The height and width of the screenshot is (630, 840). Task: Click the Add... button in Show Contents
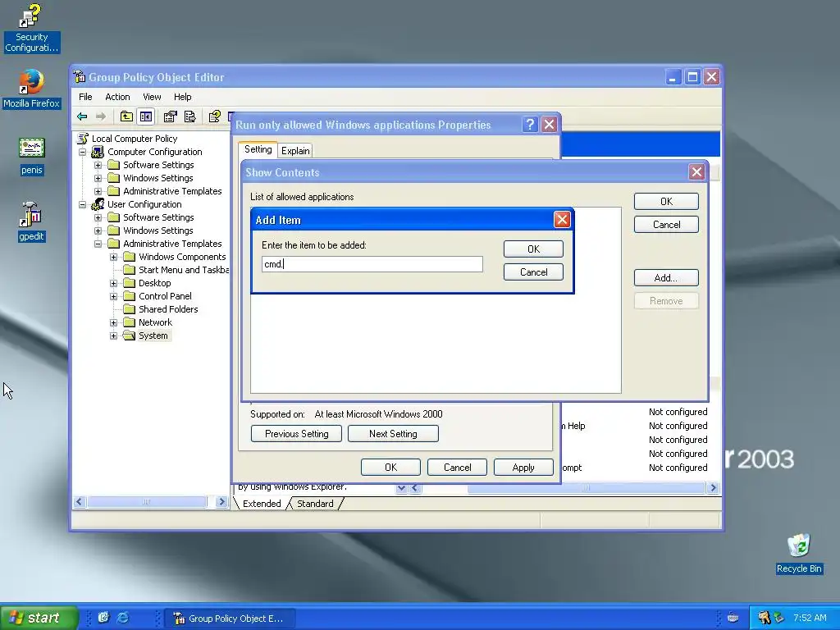[x=666, y=277]
